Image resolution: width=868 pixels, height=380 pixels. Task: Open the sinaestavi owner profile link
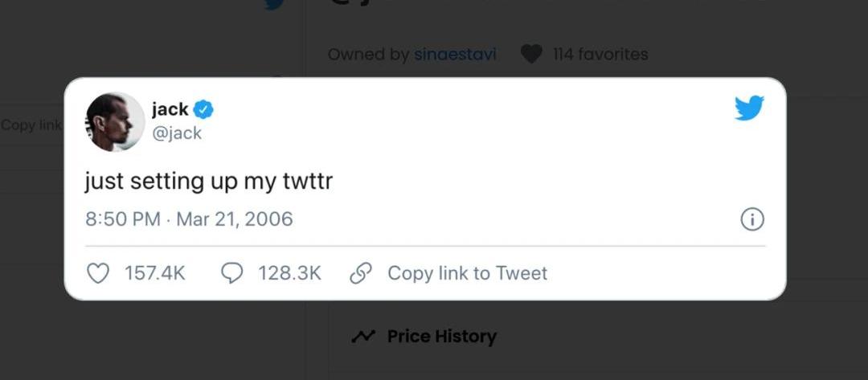tap(455, 55)
